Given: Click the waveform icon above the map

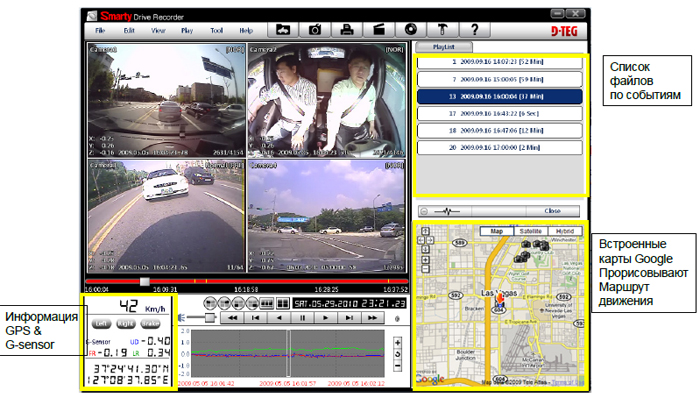Looking at the screenshot, I should coord(447,211).
